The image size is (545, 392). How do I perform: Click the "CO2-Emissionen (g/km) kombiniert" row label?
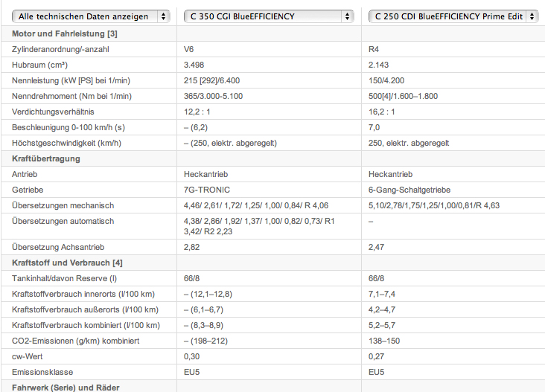tap(77, 341)
